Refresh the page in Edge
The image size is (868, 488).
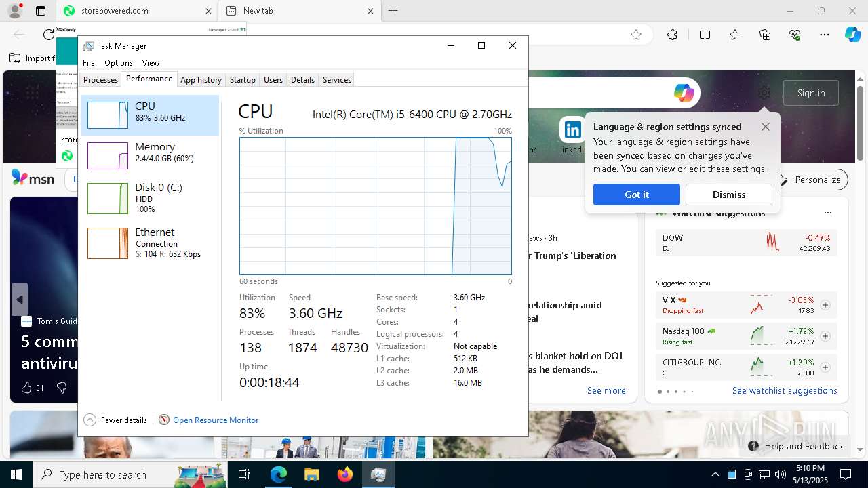click(x=48, y=35)
